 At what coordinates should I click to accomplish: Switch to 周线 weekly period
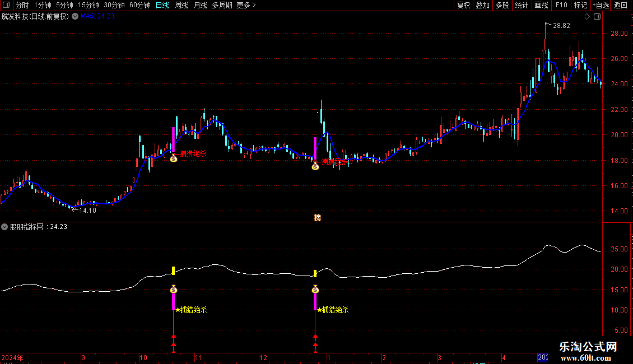(x=181, y=5)
